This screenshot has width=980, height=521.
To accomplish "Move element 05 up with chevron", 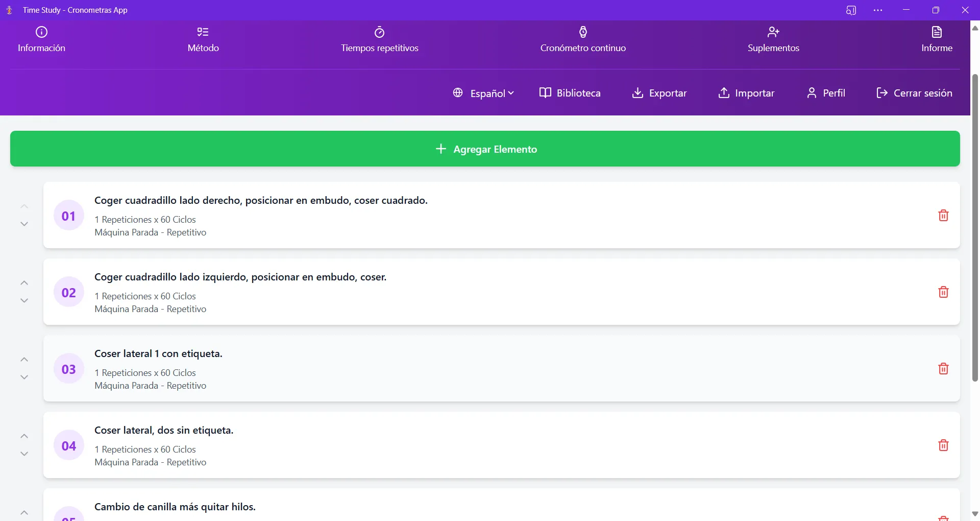I will coord(24,512).
